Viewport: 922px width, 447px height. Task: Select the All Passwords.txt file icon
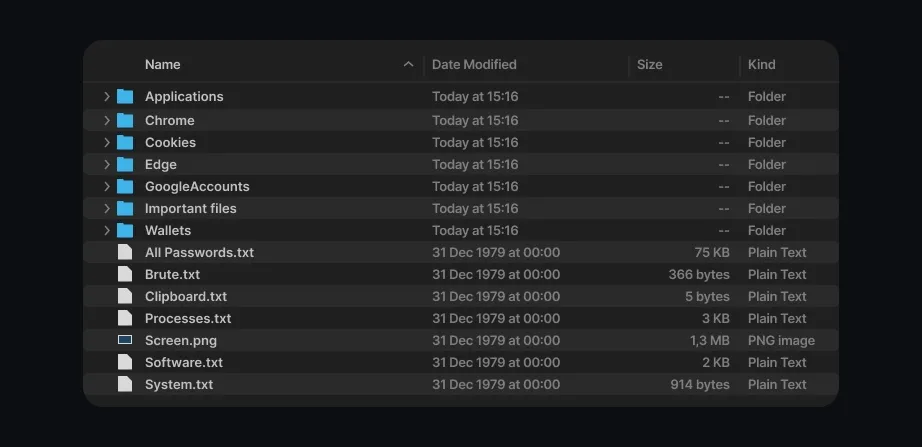[125, 252]
